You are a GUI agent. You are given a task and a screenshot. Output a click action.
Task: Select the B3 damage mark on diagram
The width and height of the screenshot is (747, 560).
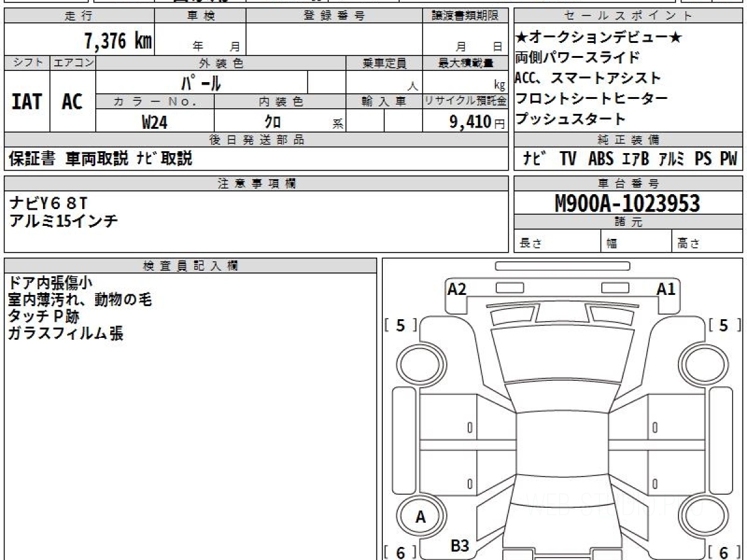coord(459,546)
